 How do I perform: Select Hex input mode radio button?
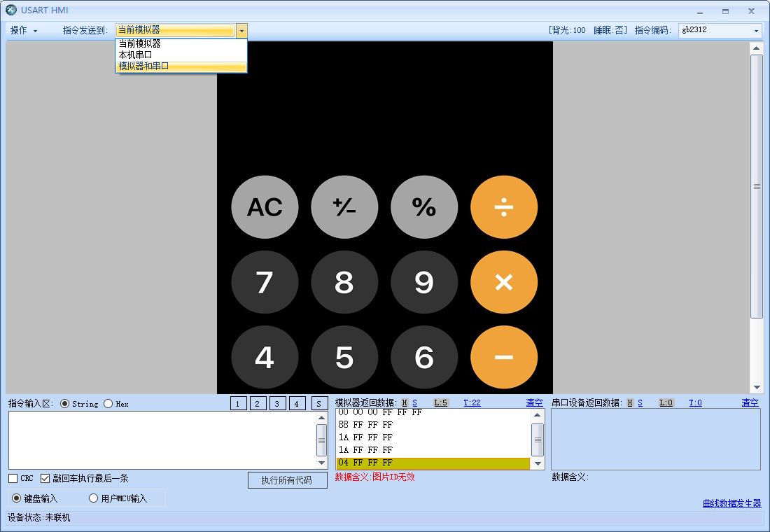(x=108, y=404)
